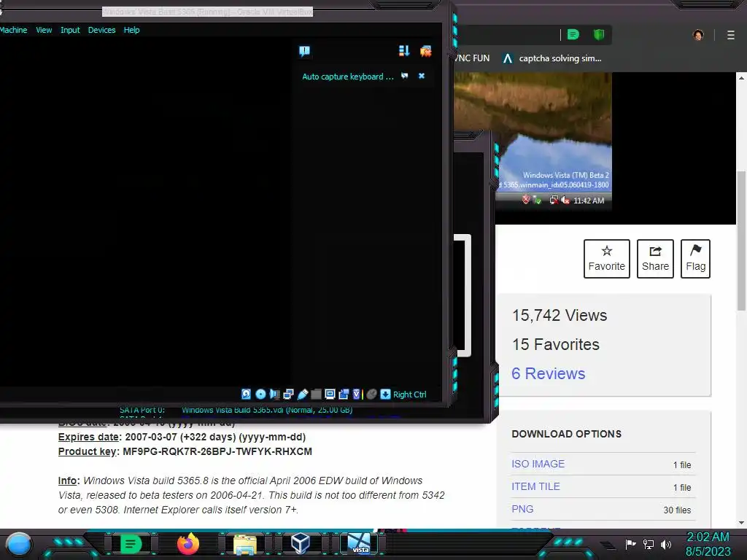This screenshot has width=747, height=560.
Task: Open the Firefox hamburger menu
Action: pos(731,35)
